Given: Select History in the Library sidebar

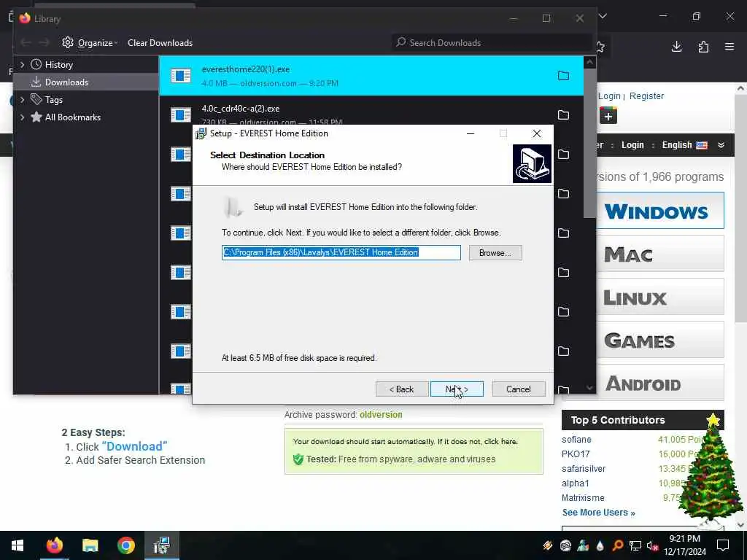Looking at the screenshot, I should tap(58, 65).
